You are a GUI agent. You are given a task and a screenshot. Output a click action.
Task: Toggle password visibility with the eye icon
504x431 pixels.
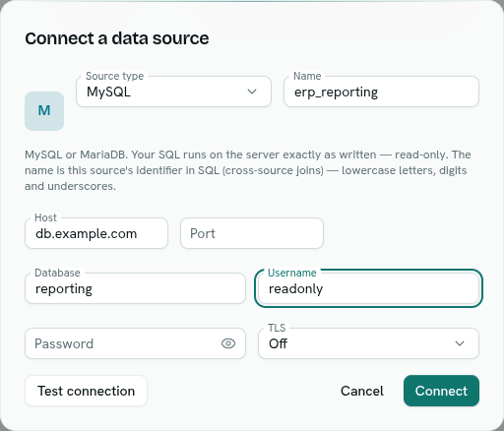228,343
